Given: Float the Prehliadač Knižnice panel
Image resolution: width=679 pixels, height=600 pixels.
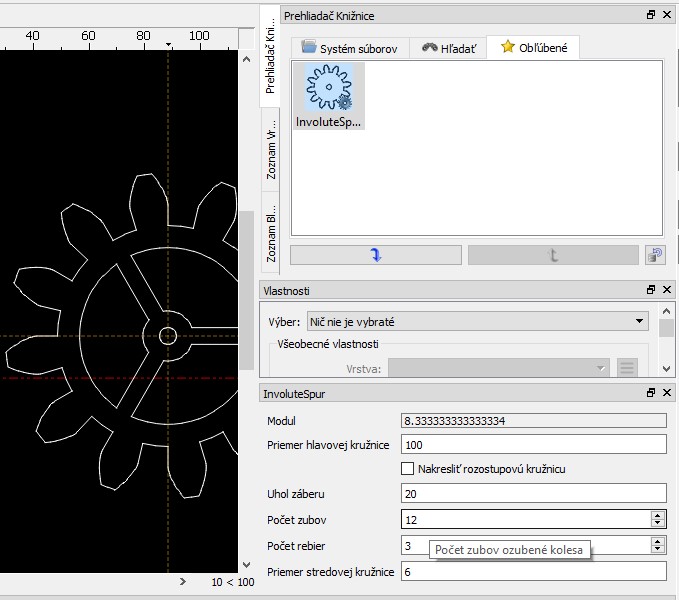Looking at the screenshot, I should pos(651,15).
